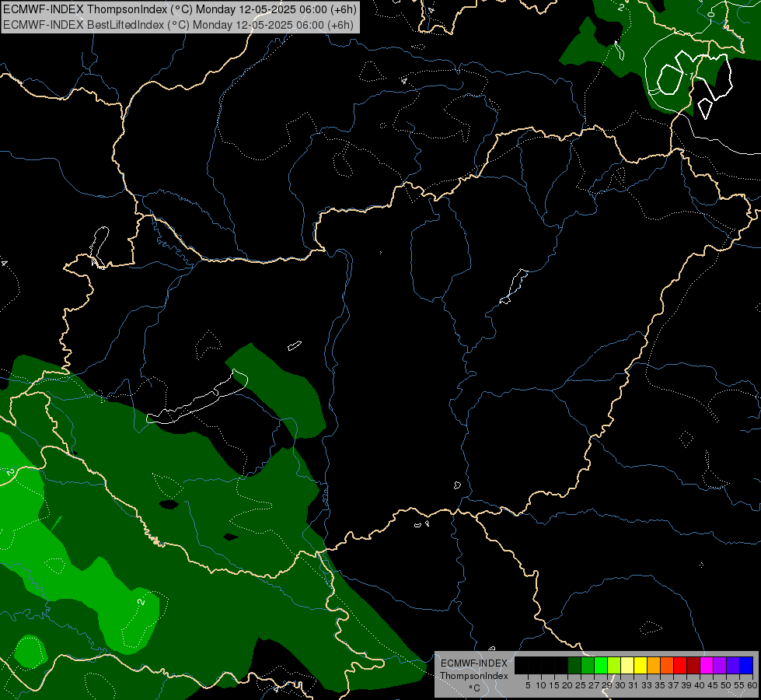Click the legend tick value 60

(x=752, y=685)
